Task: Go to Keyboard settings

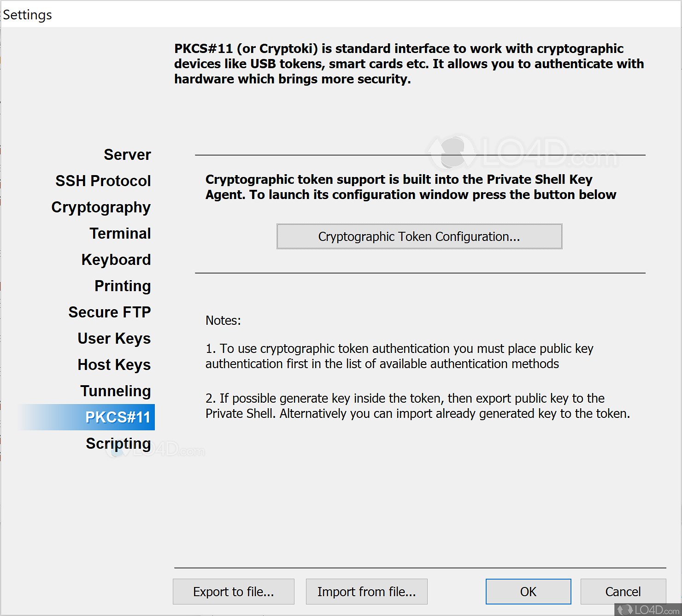Action: [116, 260]
